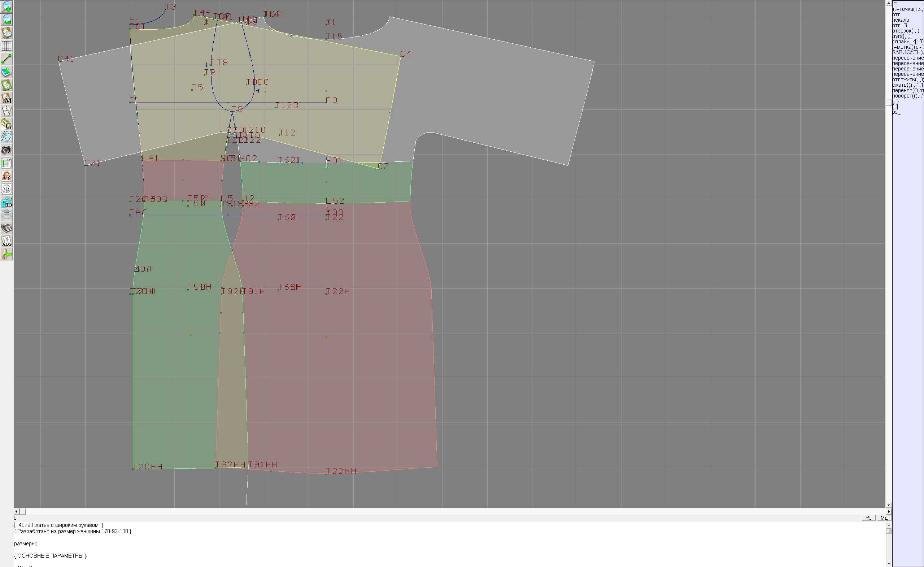The height and width of the screenshot is (567, 924).
Task: Toggle the grid display icon
Action: [x=6, y=46]
